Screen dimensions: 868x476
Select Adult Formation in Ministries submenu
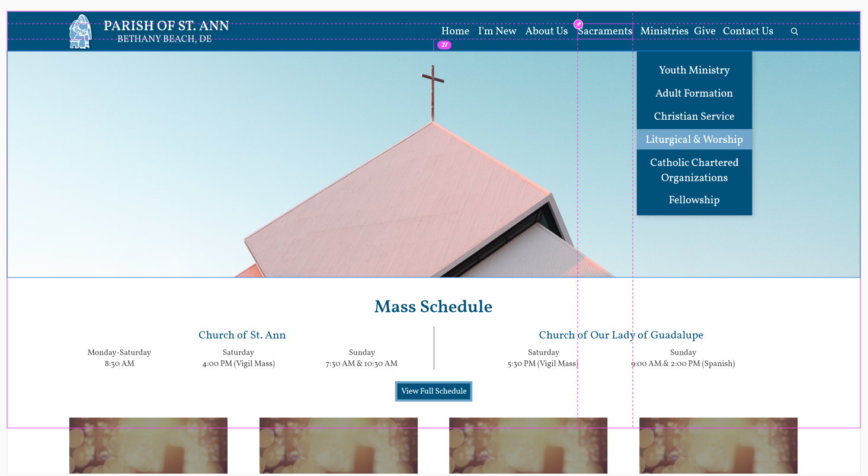pyautogui.click(x=694, y=93)
